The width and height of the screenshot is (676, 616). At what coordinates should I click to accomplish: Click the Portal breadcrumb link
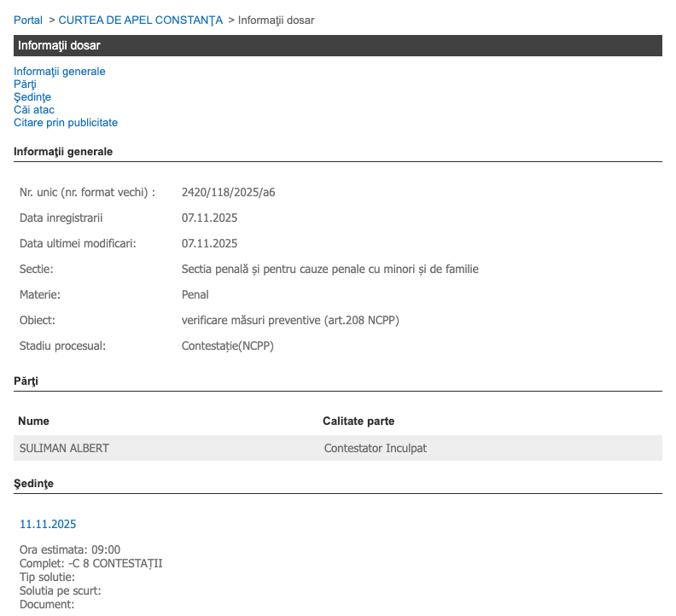coord(27,20)
